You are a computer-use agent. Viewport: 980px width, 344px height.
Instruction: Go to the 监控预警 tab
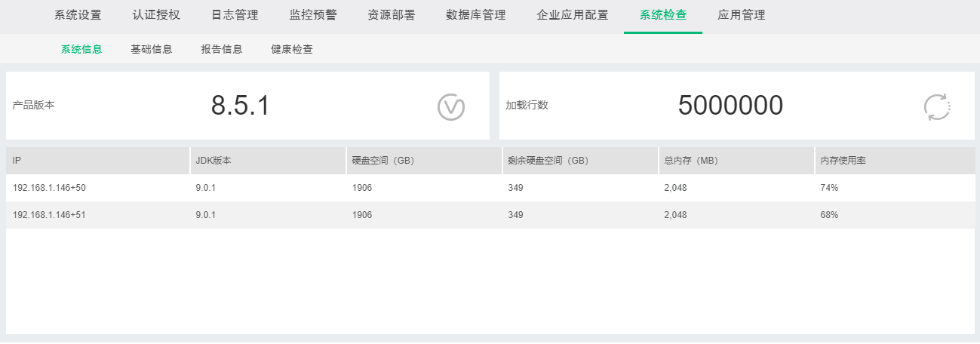313,15
